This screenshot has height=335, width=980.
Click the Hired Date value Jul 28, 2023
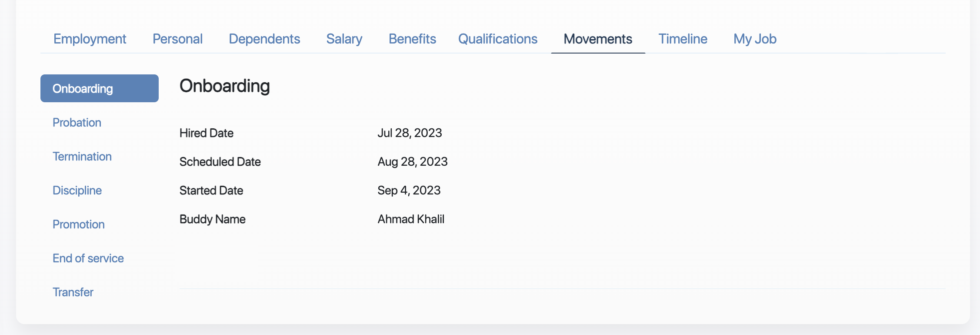click(410, 133)
